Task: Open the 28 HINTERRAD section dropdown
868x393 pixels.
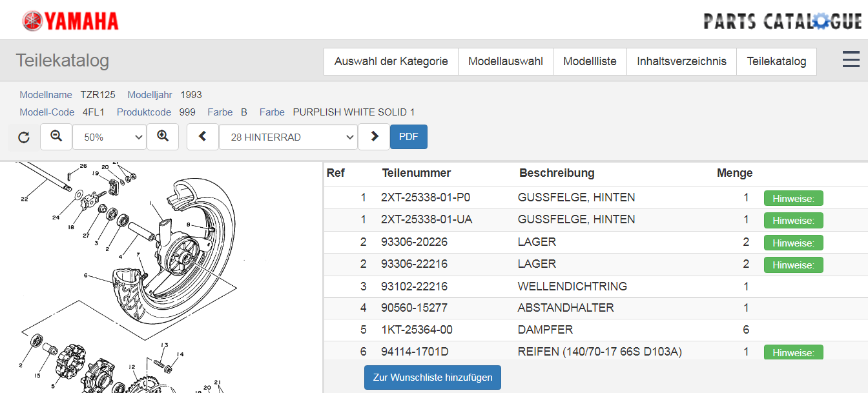Action: 288,137
